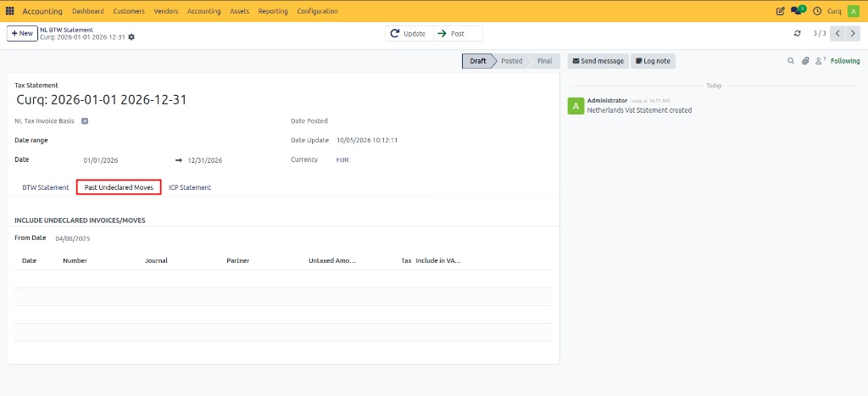Click the Date column header

click(x=30, y=260)
